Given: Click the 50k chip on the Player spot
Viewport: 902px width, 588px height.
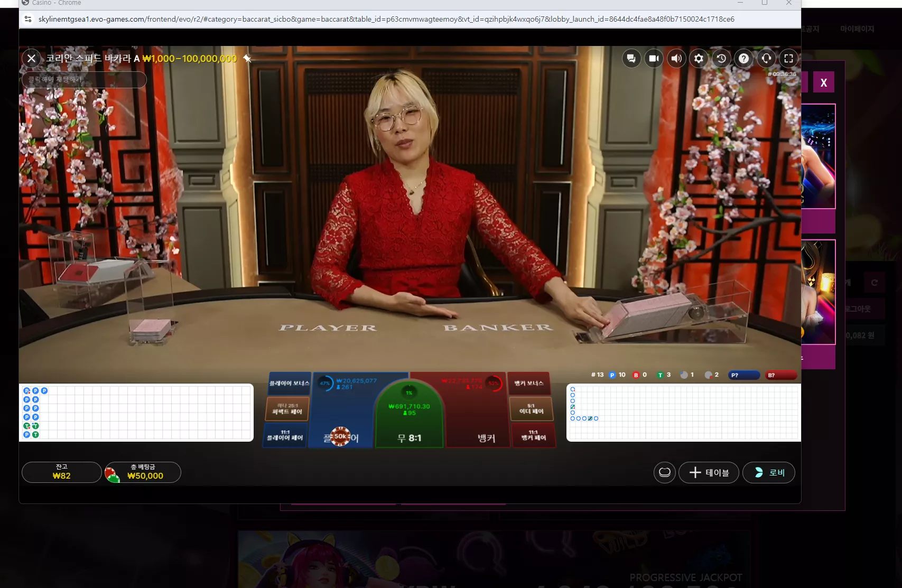Looking at the screenshot, I should tap(340, 436).
